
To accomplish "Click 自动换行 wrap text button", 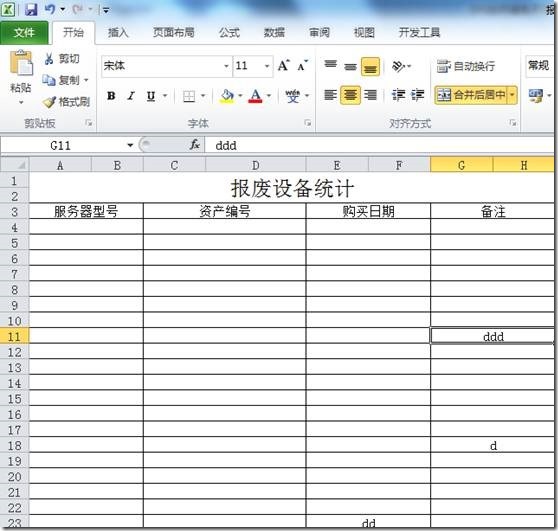I will click(466, 66).
